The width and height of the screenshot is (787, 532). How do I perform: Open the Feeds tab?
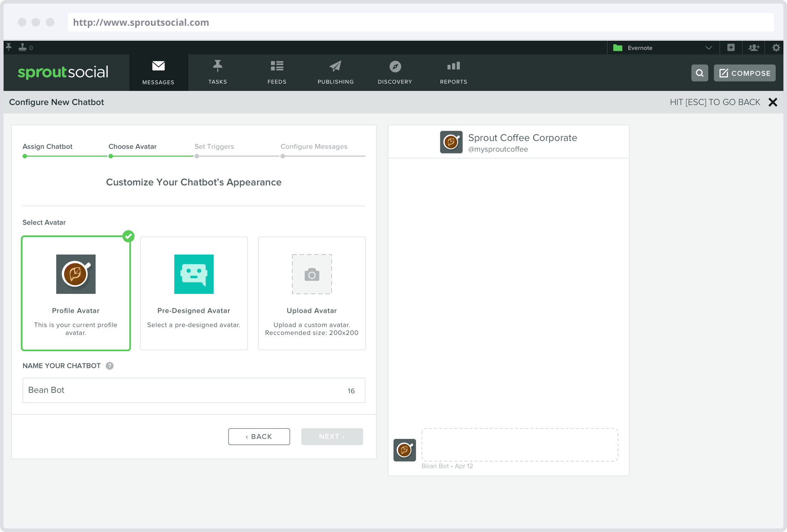tap(277, 73)
